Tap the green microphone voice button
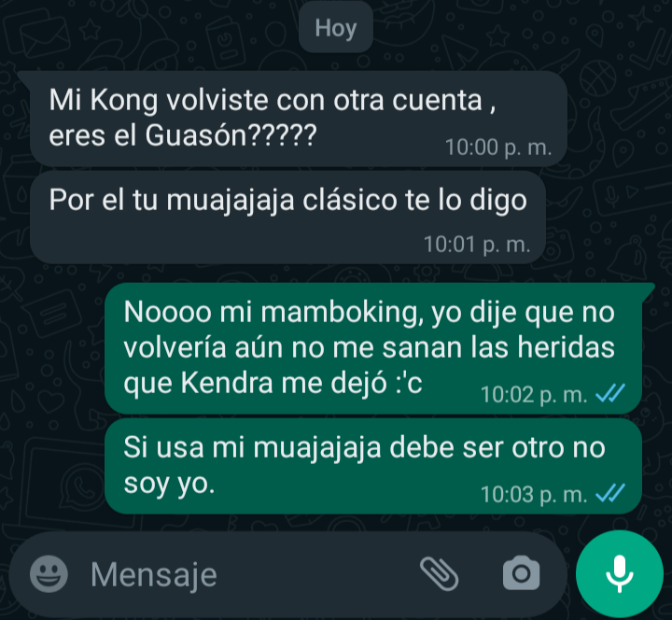 [x=620, y=573]
